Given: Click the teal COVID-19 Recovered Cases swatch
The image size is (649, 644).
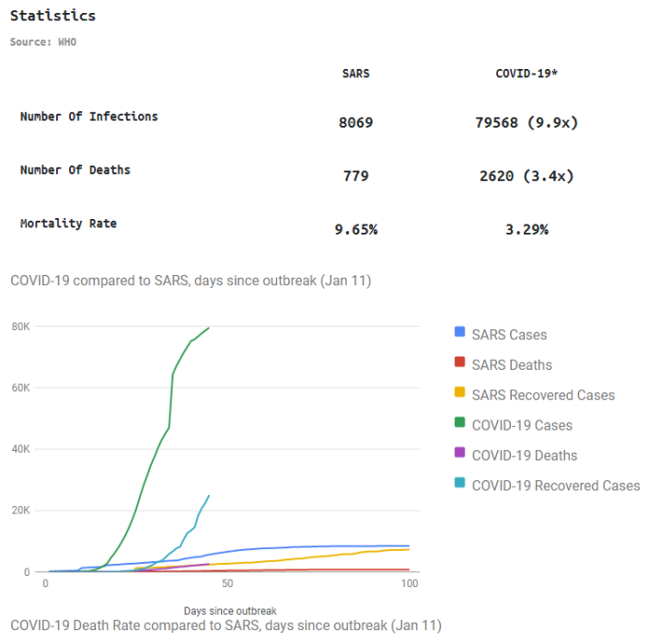Looking at the screenshot, I should click(x=459, y=485).
